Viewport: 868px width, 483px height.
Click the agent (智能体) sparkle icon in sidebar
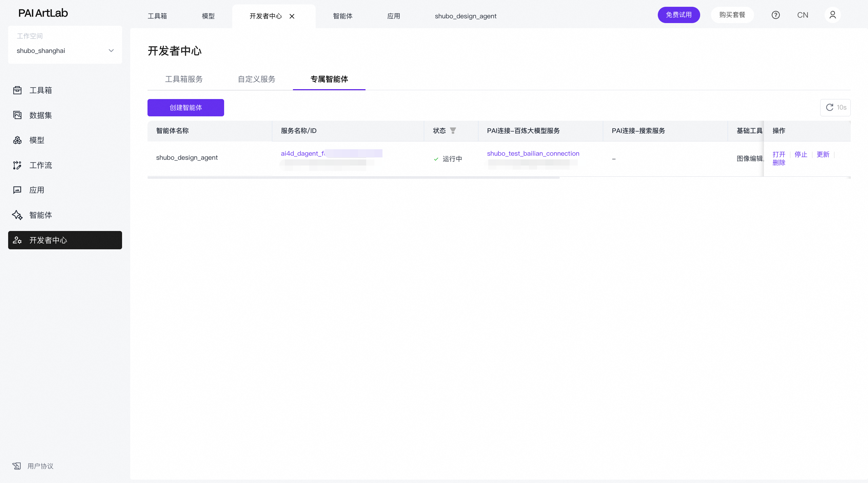[x=17, y=215]
